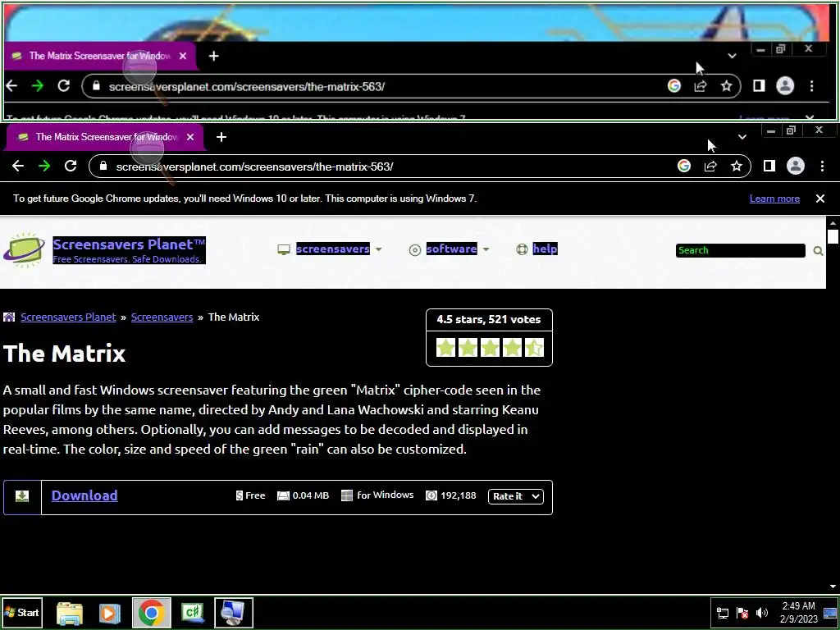This screenshot has width=840, height=630.
Task: Go forward in rear Chrome window
Action: (38, 85)
